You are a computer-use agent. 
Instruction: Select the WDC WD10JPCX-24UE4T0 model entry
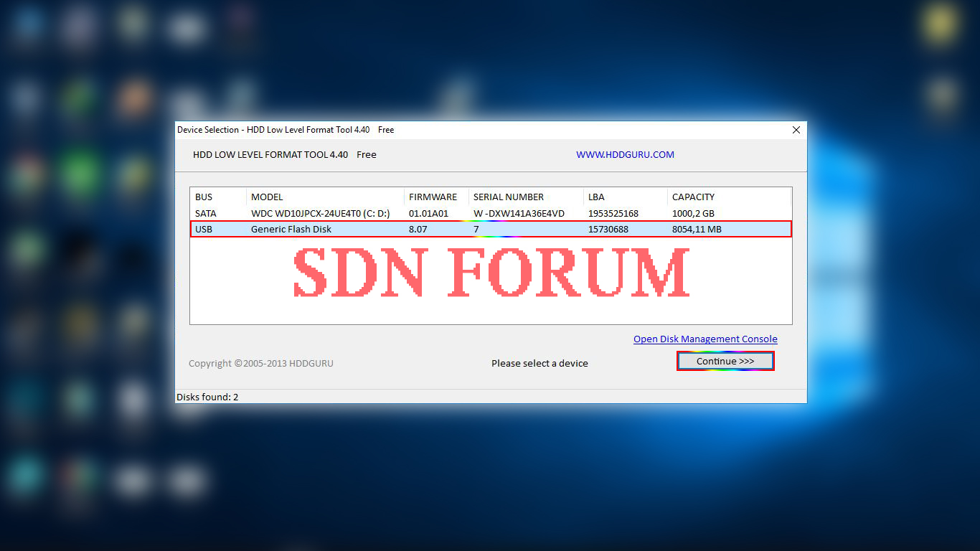[321, 213]
